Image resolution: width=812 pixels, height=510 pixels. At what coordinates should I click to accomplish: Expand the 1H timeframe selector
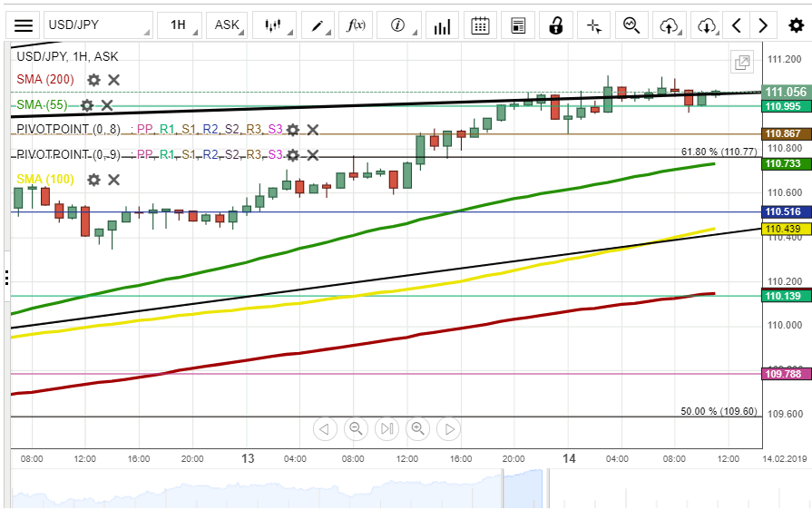click(x=178, y=25)
